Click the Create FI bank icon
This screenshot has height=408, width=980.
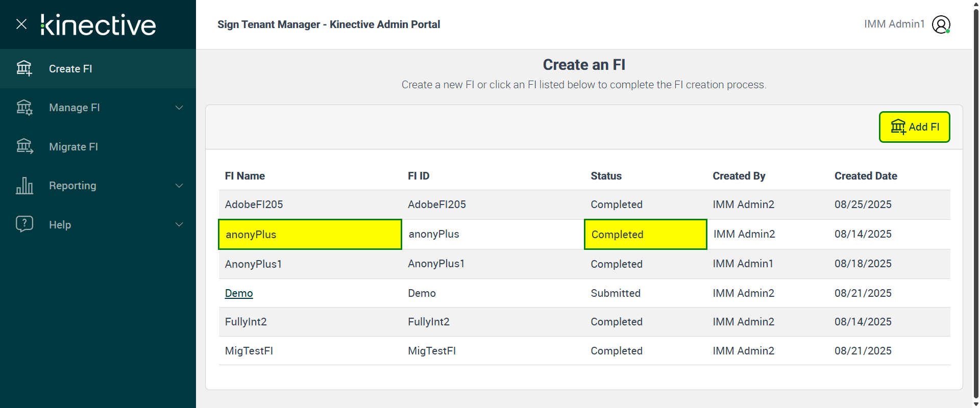pos(24,68)
